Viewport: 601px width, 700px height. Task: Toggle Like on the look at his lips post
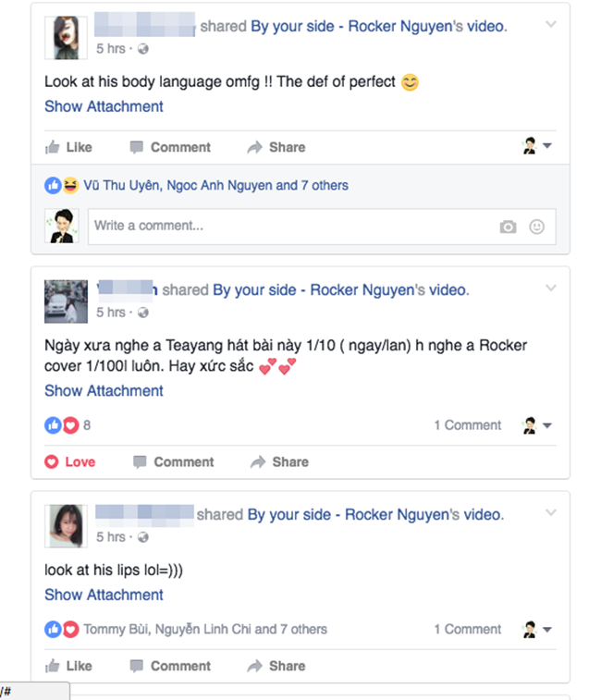[x=68, y=666]
